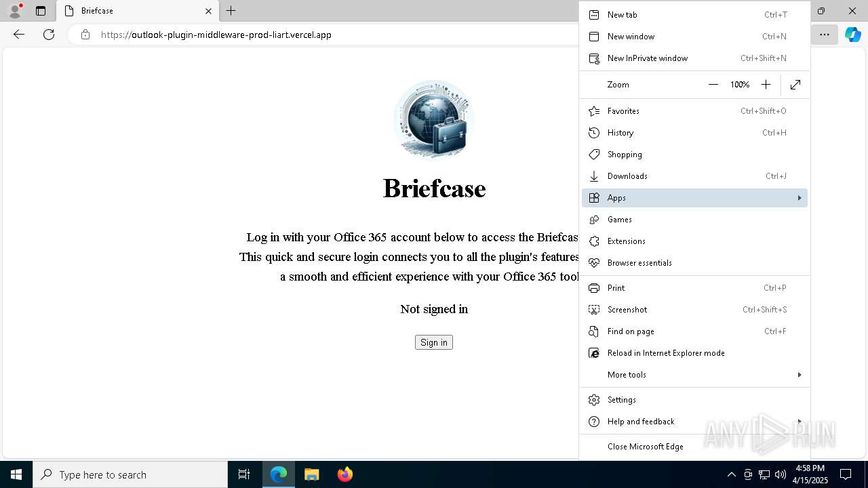Click the Briefcase page heading
The image size is (868, 488).
pos(434,188)
